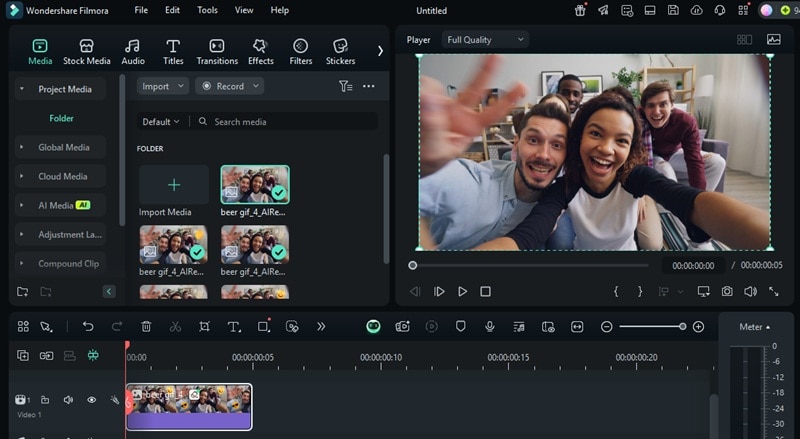Open the Transitions panel
The width and height of the screenshot is (800, 439).
click(x=217, y=52)
